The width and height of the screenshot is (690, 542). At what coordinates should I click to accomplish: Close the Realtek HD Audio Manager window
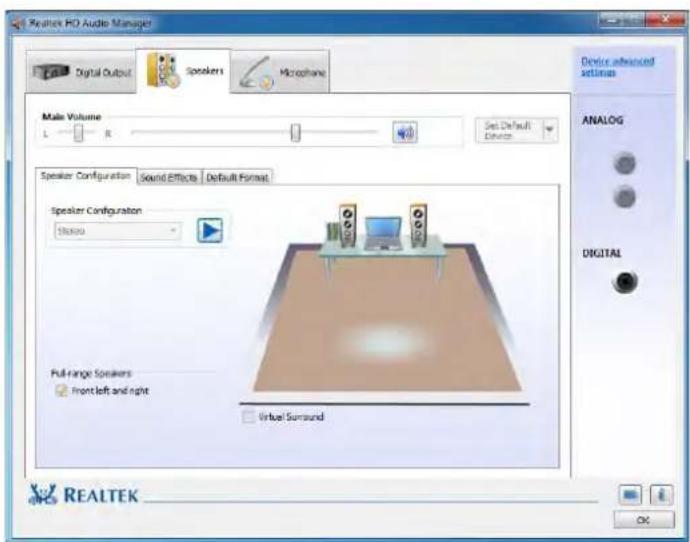click(x=665, y=19)
